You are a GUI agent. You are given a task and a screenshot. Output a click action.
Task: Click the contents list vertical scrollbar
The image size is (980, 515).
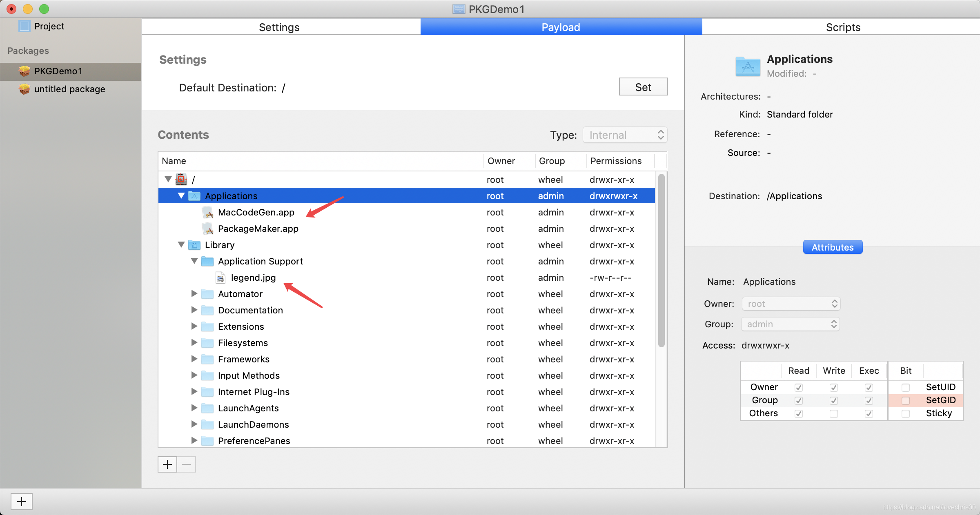(x=661, y=261)
